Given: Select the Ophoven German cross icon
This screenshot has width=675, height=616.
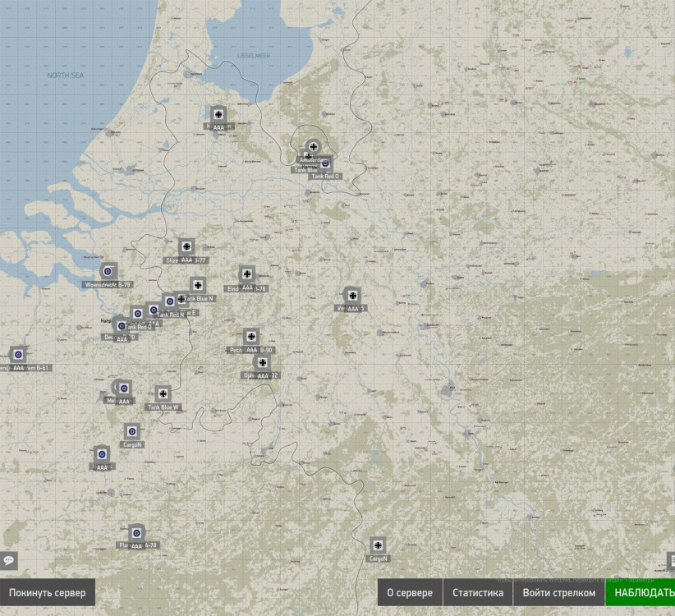Looking at the screenshot, I should point(262,362).
